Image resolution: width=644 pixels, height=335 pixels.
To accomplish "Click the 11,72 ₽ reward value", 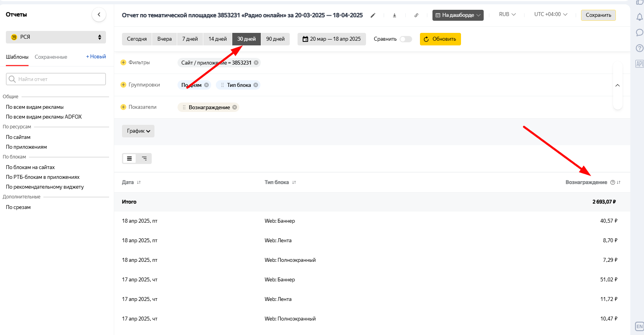I will click(609, 299).
